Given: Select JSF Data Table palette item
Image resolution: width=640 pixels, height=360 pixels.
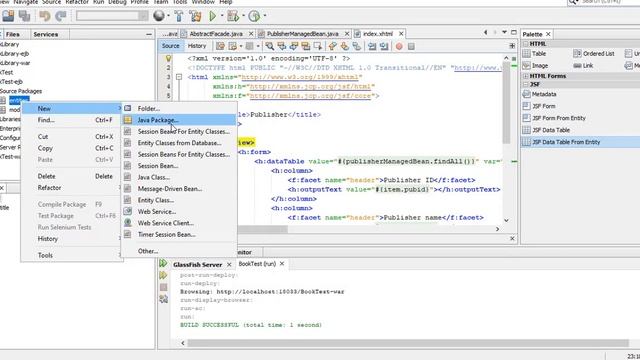Looking at the screenshot, I should (547, 130).
